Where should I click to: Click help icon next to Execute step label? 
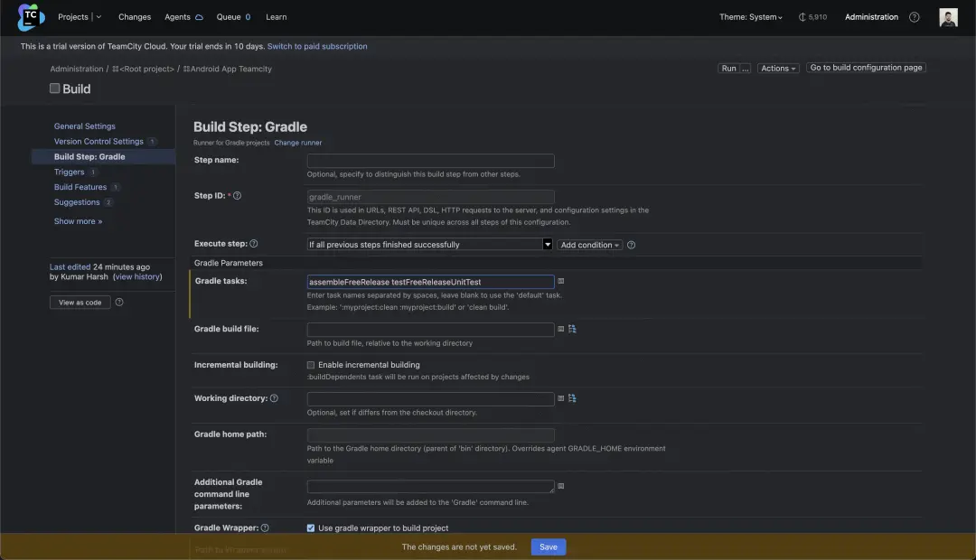(x=254, y=244)
